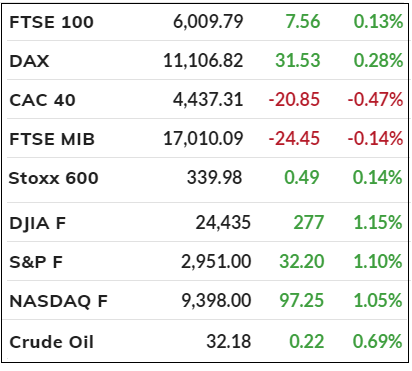
Task: Click the FTSE MIB label
Action: 52,139
